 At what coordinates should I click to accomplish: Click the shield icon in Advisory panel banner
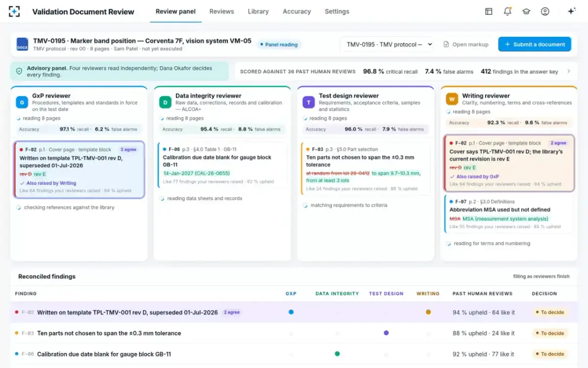[x=19, y=71]
